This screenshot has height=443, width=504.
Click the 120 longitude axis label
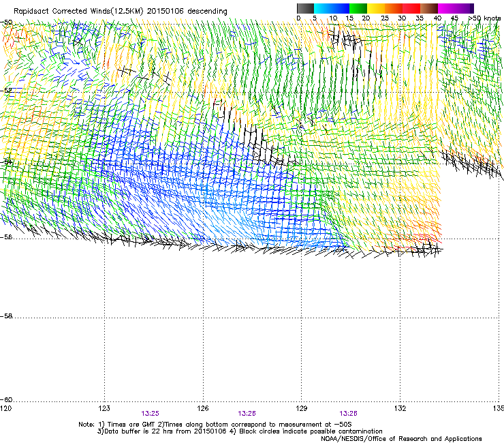[5, 408]
